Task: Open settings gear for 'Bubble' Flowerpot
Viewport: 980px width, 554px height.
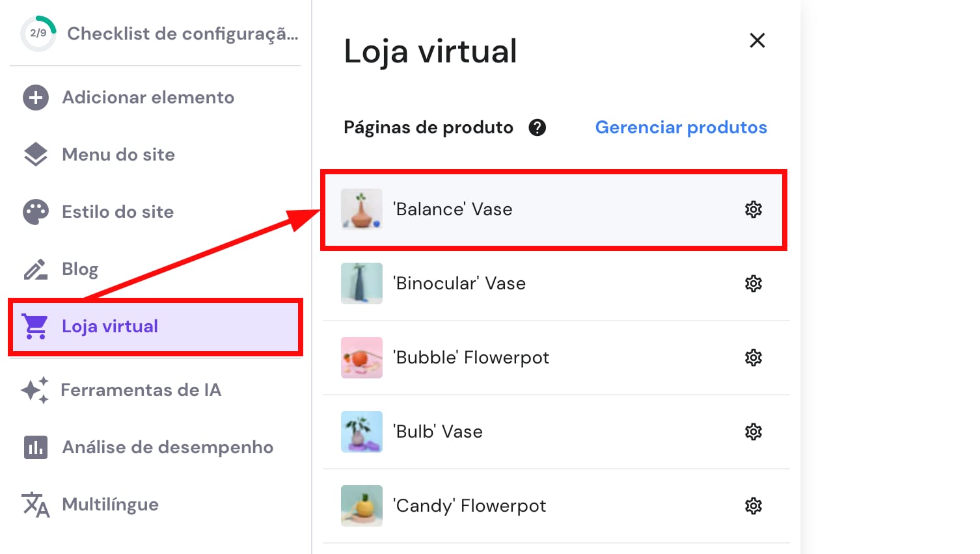Action: pyautogui.click(x=753, y=358)
